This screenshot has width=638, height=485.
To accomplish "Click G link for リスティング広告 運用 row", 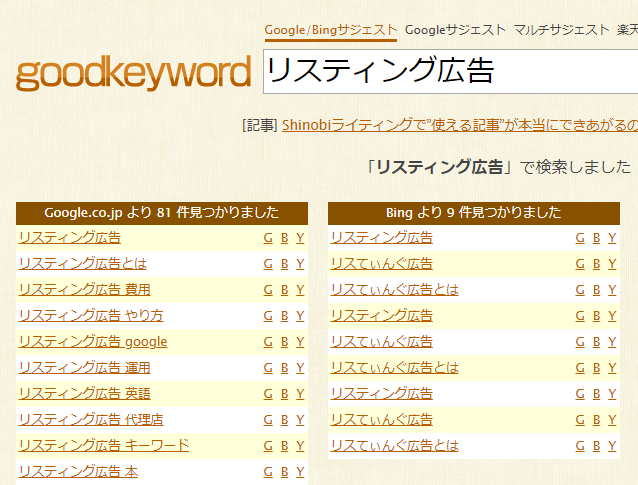I will (x=268, y=368).
